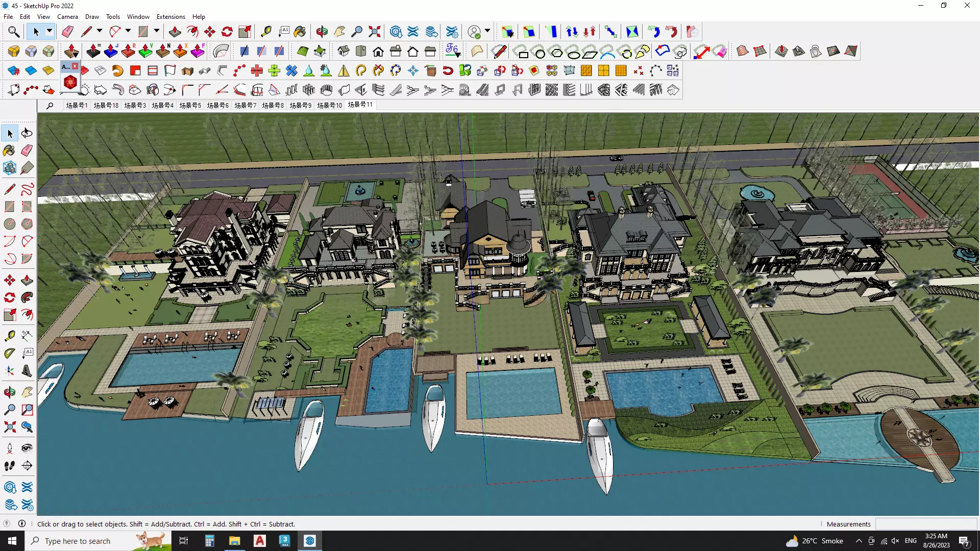Viewport: 980px width, 551px height.
Task: Switch to scene tab 场景号5
Action: (190, 106)
